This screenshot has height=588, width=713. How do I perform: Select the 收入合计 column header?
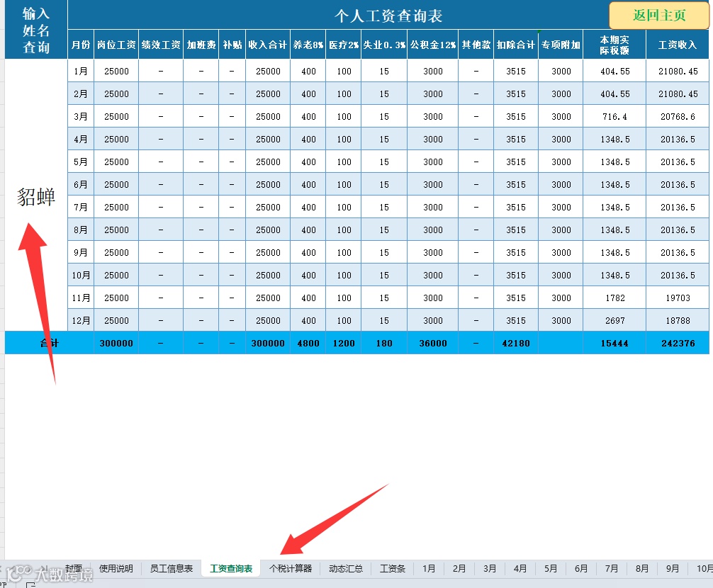(268, 45)
